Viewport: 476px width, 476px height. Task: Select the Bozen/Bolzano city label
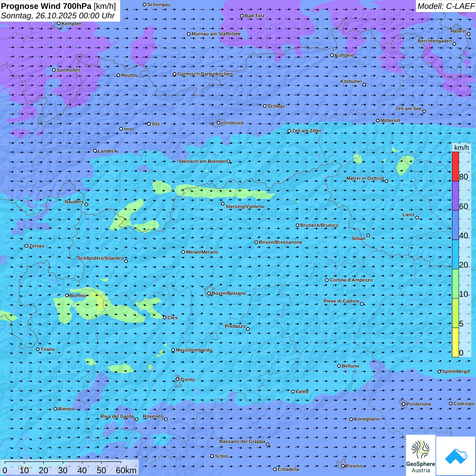(x=228, y=293)
